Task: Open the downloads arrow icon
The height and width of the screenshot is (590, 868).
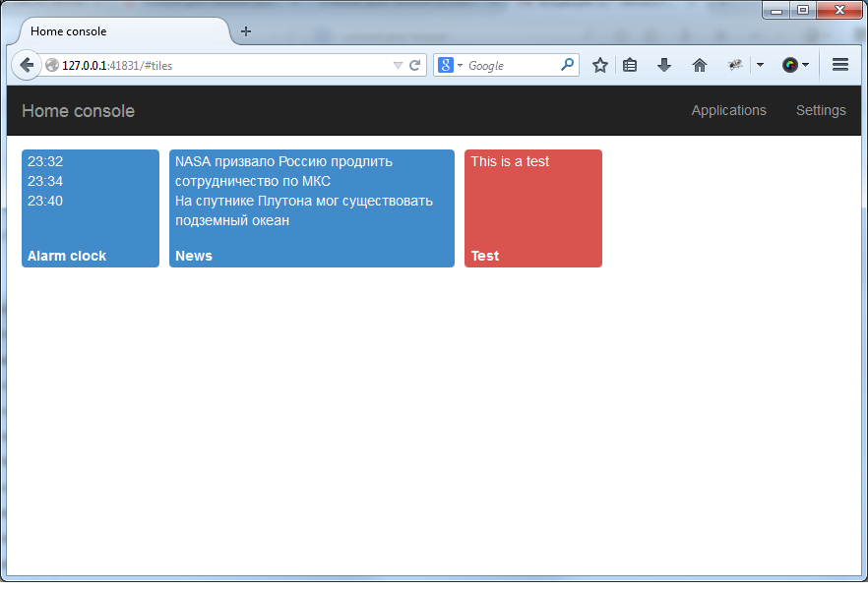Action: [664, 65]
